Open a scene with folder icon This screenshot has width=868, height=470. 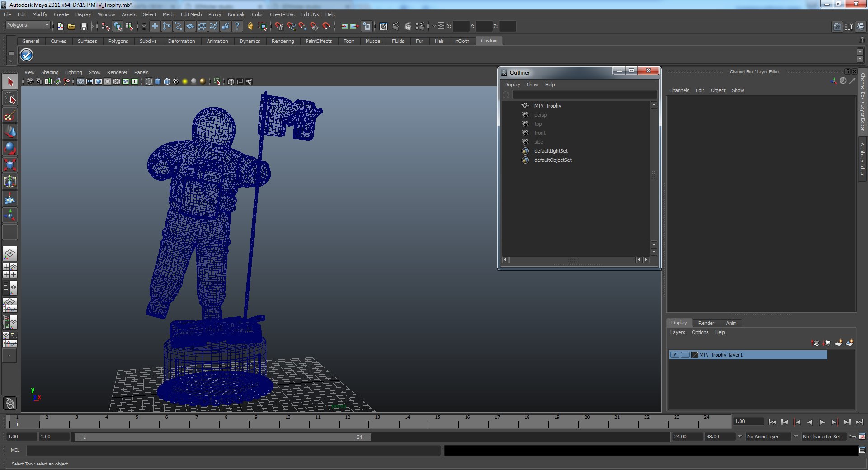click(x=71, y=26)
